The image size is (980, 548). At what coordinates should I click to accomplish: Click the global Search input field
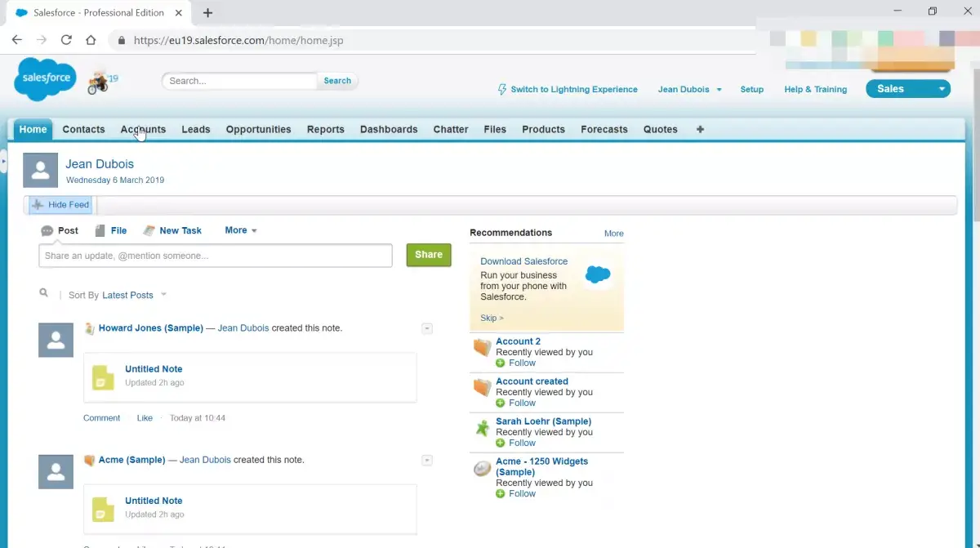239,81
